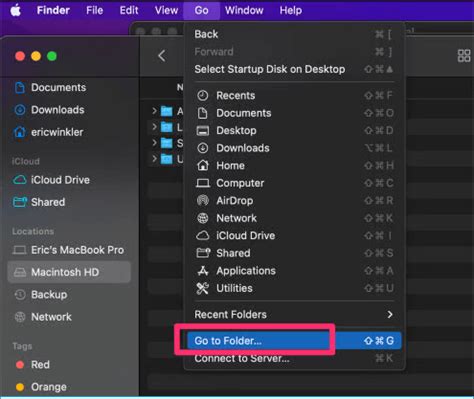Go back with the Finder back chevron

[162, 56]
